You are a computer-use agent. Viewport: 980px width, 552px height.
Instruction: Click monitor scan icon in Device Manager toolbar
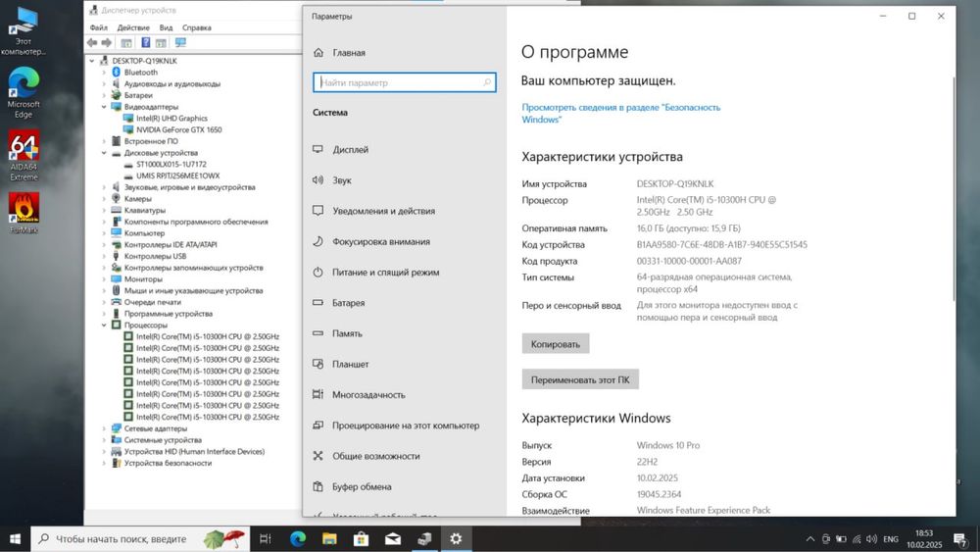tap(180, 42)
